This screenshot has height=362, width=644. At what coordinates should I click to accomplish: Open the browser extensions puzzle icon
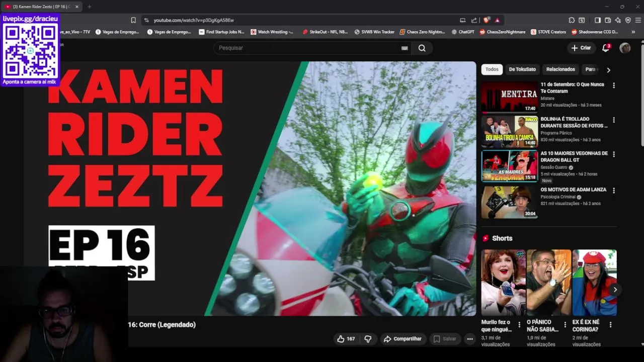[x=572, y=20]
